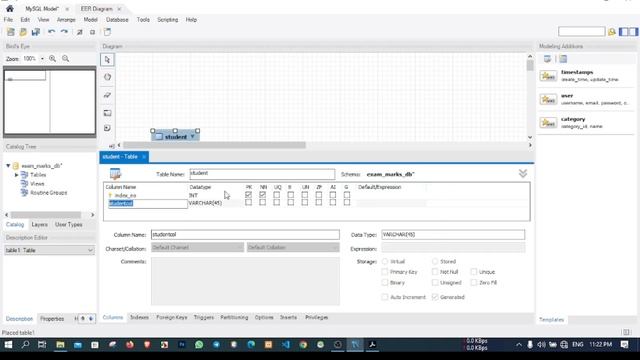Select the pointer (selection) tool
The height and width of the screenshot is (360, 640).
tap(107, 60)
